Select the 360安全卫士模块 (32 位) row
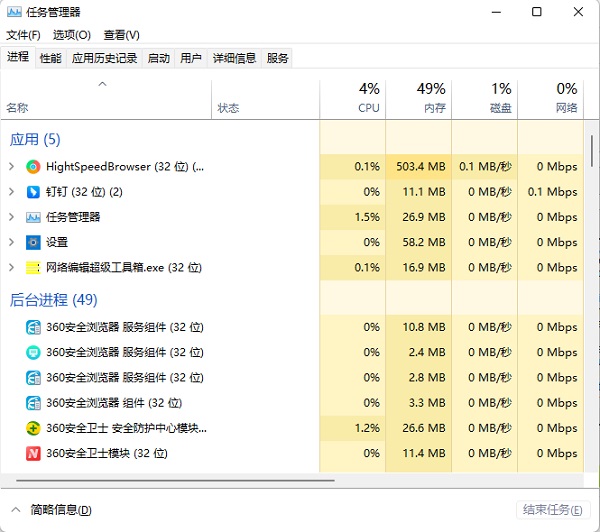Viewport: 600px width, 532px height. point(293,454)
